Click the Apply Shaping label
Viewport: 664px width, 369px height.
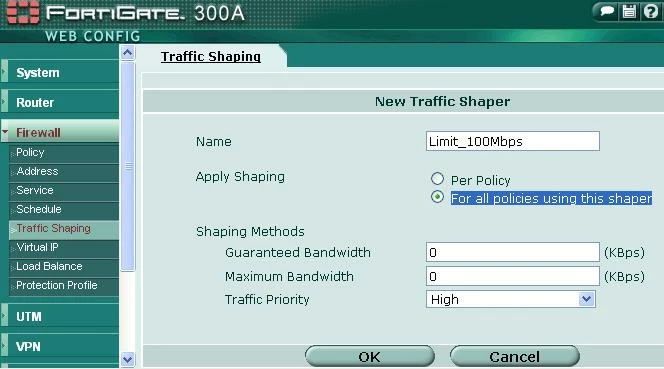tap(240, 177)
